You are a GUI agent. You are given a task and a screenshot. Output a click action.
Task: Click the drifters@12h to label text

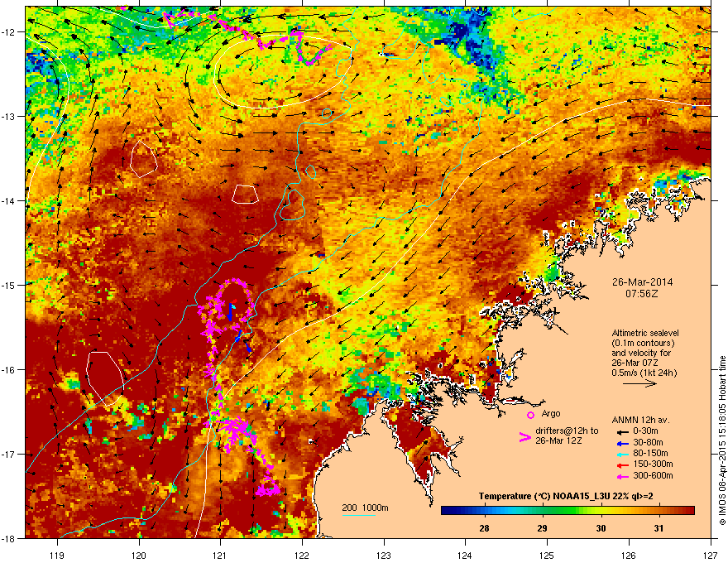coord(567,431)
